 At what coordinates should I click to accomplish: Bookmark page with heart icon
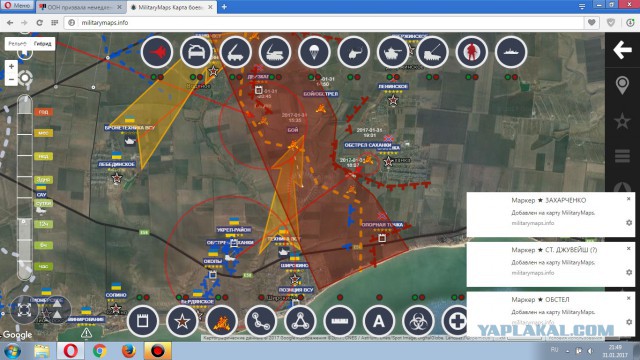pos(592,23)
